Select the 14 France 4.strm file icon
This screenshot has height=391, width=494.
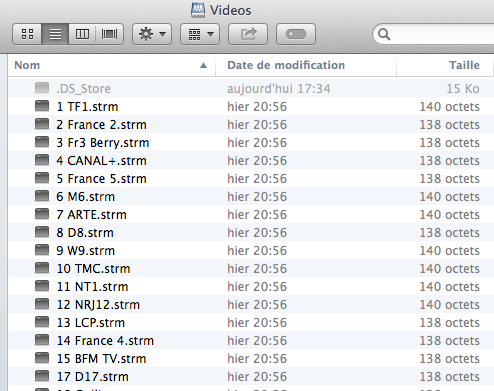point(42,340)
